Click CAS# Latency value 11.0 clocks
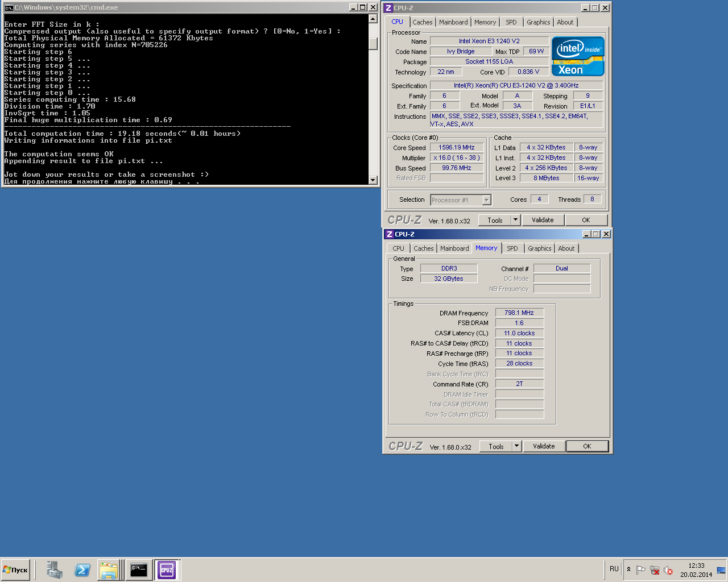 point(519,333)
